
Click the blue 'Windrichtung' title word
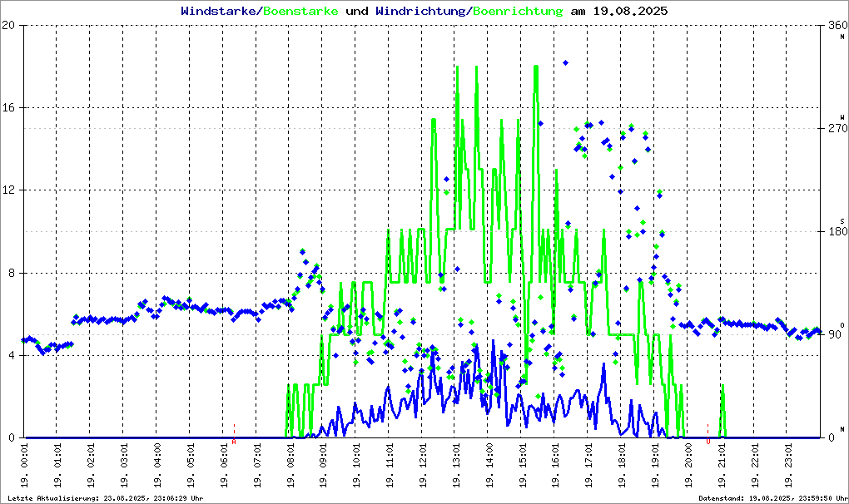coord(420,11)
